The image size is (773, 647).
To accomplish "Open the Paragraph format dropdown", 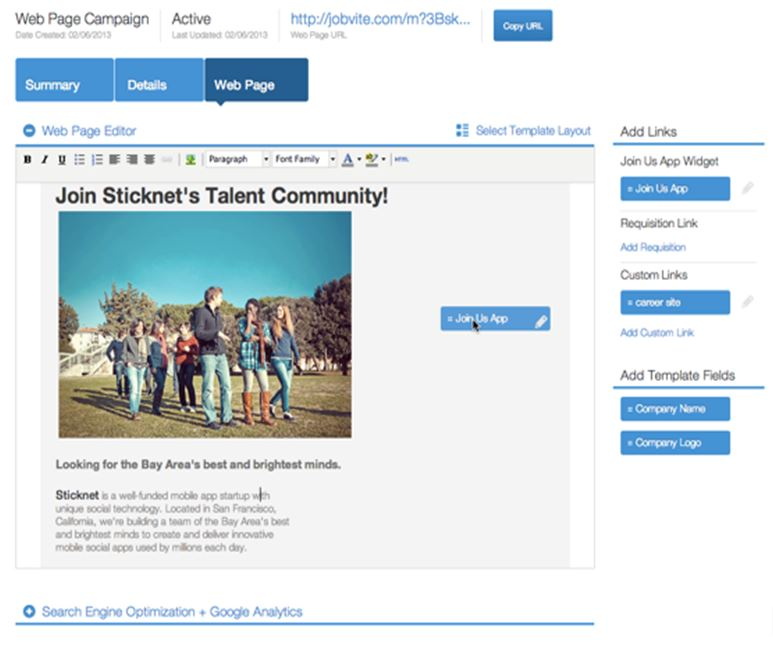I will (237, 159).
